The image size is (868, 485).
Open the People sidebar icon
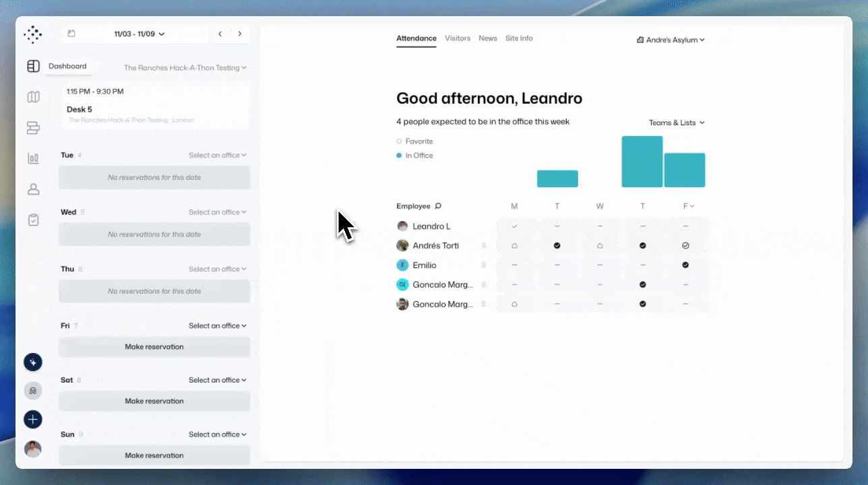point(33,189)
